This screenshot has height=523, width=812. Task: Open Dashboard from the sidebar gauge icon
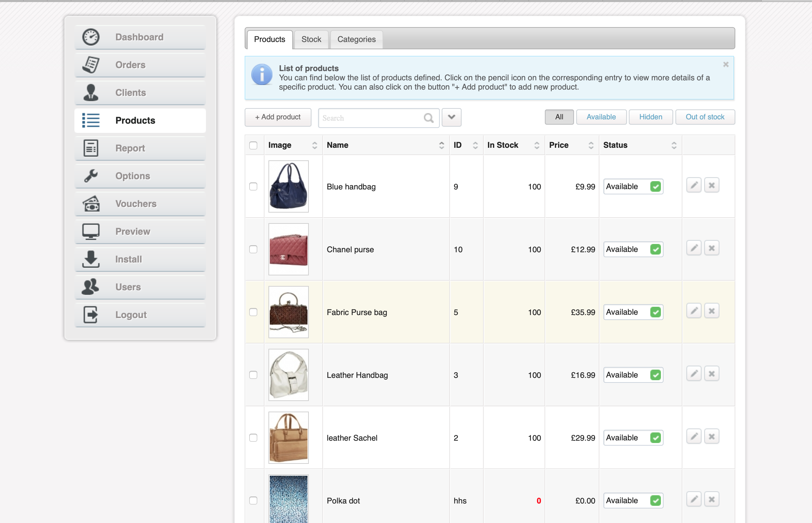[91, 37]
